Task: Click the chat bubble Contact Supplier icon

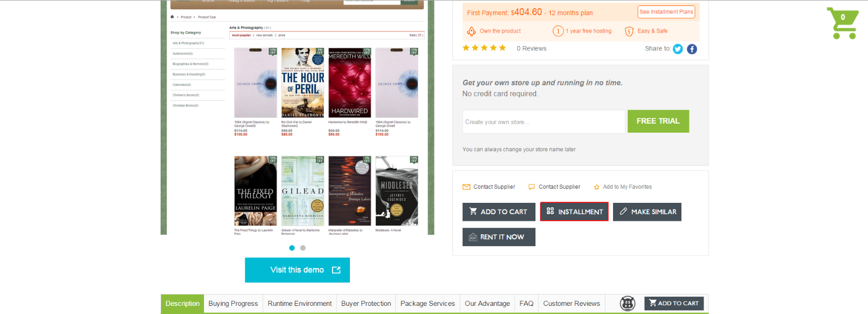Action: point(532,187)
